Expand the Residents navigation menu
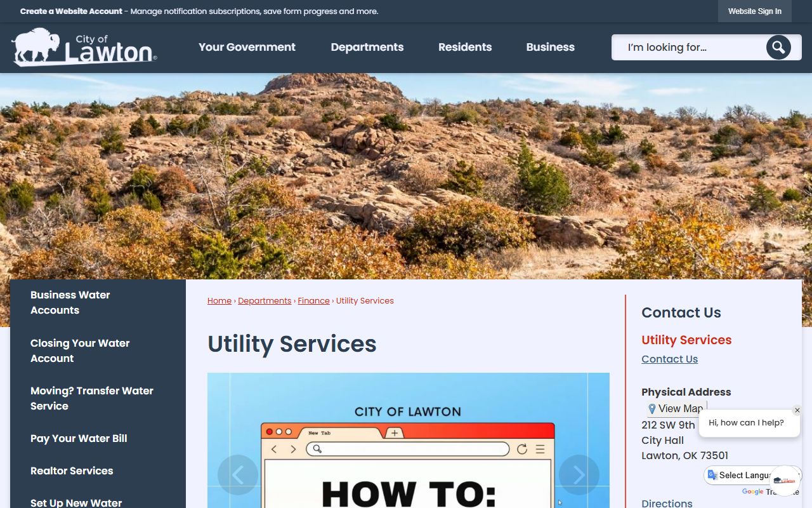Viewport: 812px width, 508px height. pyautogui.click(x=465, y=47)
